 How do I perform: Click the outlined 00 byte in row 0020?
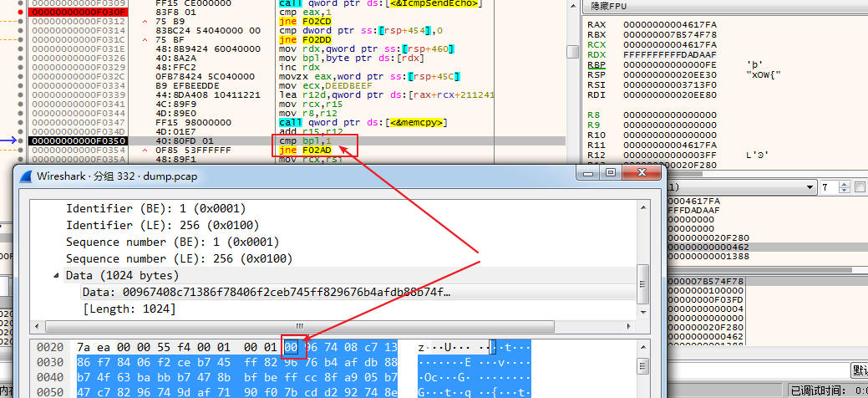(292, 348)
